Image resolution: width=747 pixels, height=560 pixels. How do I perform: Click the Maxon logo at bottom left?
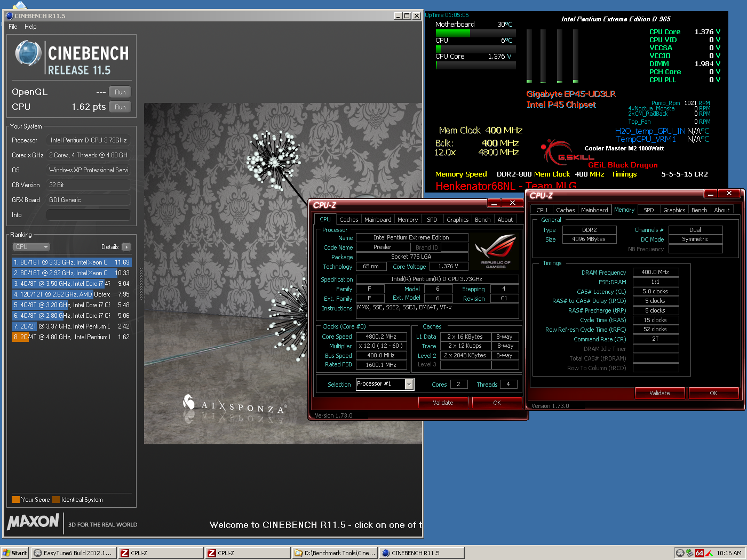pos(33,522)
